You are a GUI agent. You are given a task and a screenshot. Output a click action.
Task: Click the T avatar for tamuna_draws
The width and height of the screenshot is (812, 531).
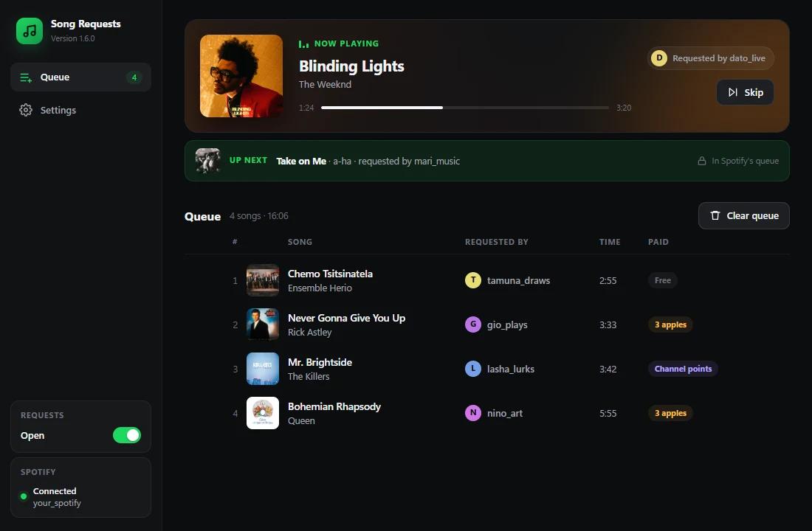(x=472, y=280)
